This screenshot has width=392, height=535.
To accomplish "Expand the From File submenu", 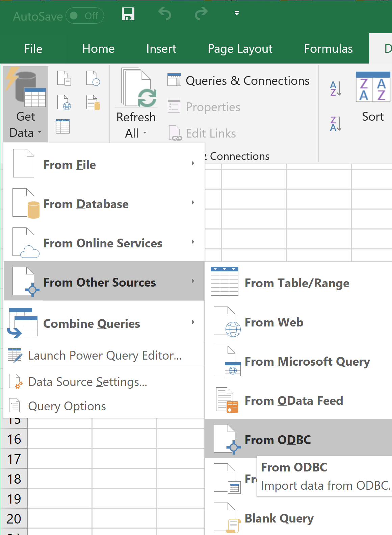I will [x=104, y=164].
